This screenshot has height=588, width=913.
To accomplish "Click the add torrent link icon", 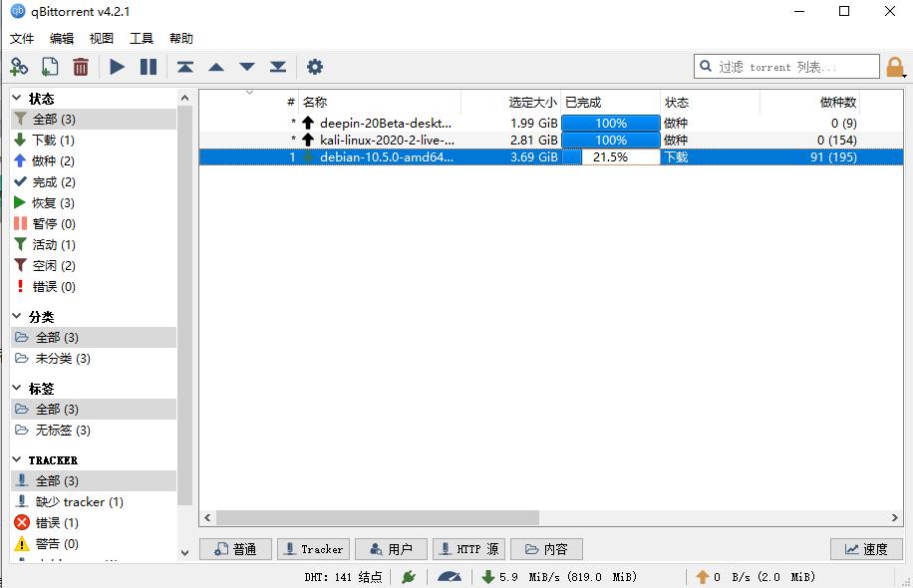I will pos(19,67).
